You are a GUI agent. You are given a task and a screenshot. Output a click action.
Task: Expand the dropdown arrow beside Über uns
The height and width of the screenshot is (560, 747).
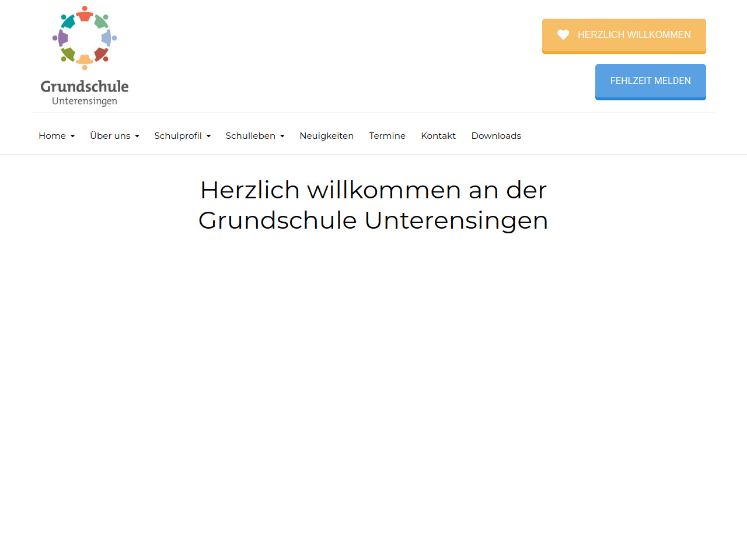click(x=137, y=136)
